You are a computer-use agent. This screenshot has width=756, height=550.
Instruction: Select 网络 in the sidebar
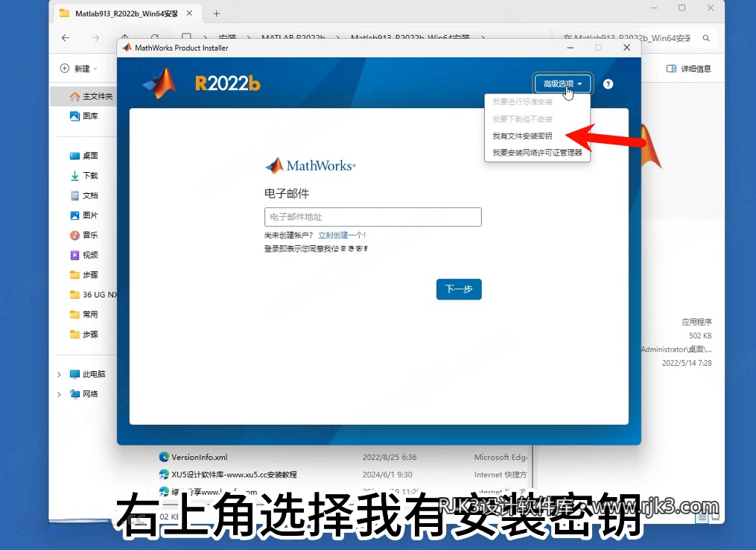click(x=84, y=394)
